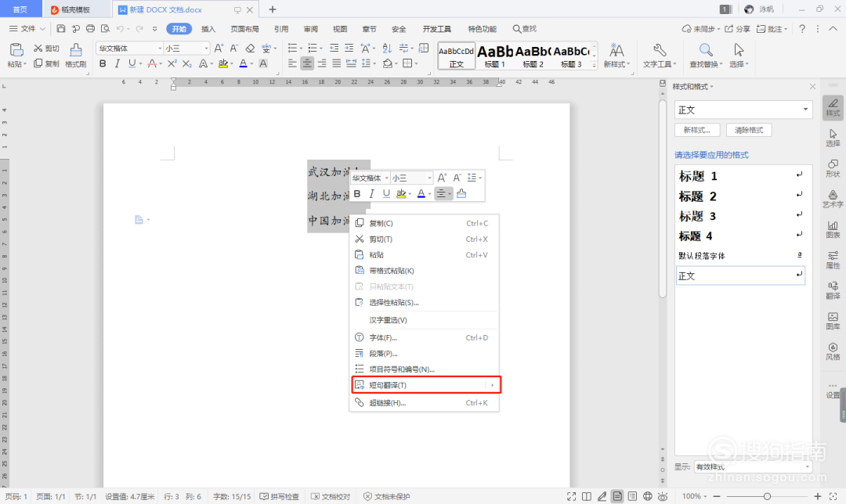Apply subscript from the ribbon
Screen dimensions: 846x504
(x=186, y=63)
